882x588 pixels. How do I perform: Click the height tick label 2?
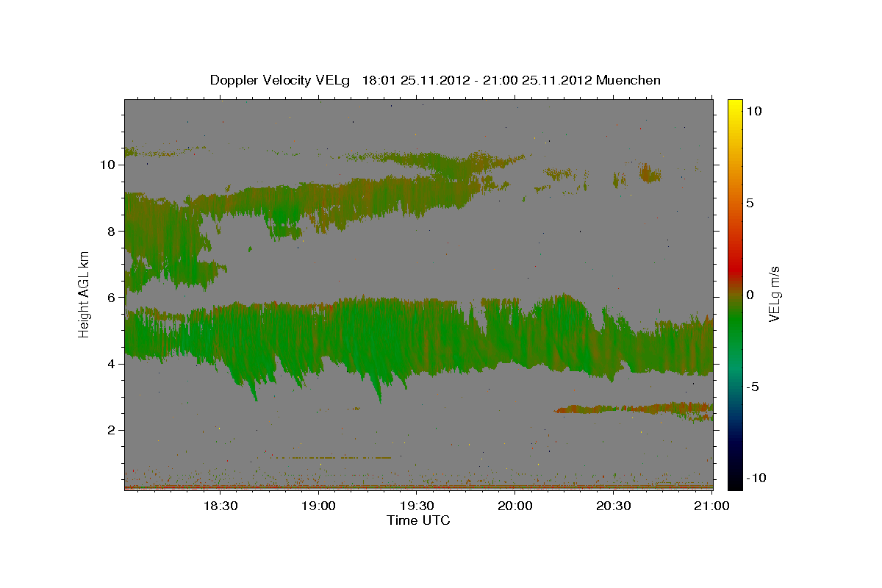(x=111, y=430)
